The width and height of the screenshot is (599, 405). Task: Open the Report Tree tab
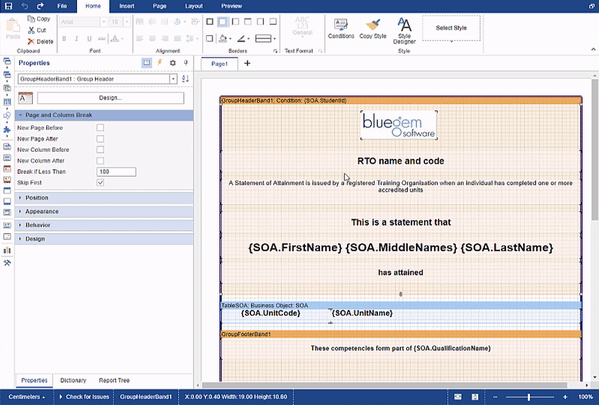tap(114, 381)
